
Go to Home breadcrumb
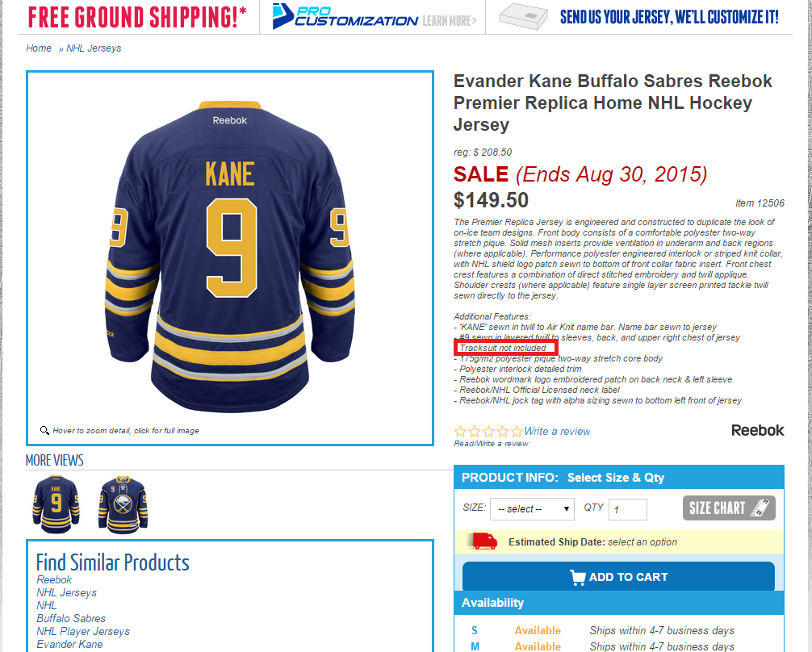[x=39, y=48]
